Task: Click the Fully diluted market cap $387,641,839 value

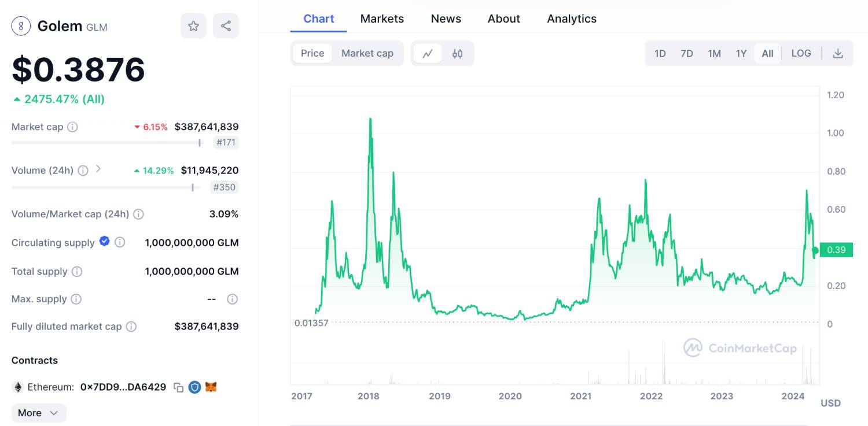Action: [207, 327]
